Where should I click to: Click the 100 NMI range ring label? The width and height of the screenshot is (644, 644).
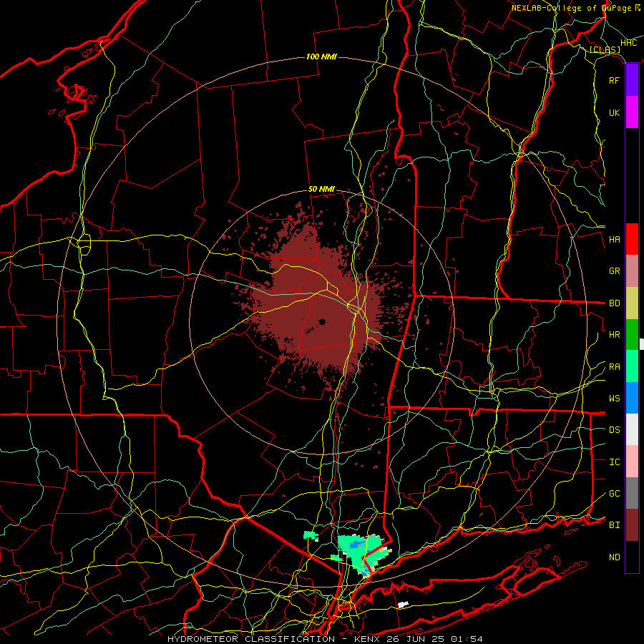click(x=321, y=57)
